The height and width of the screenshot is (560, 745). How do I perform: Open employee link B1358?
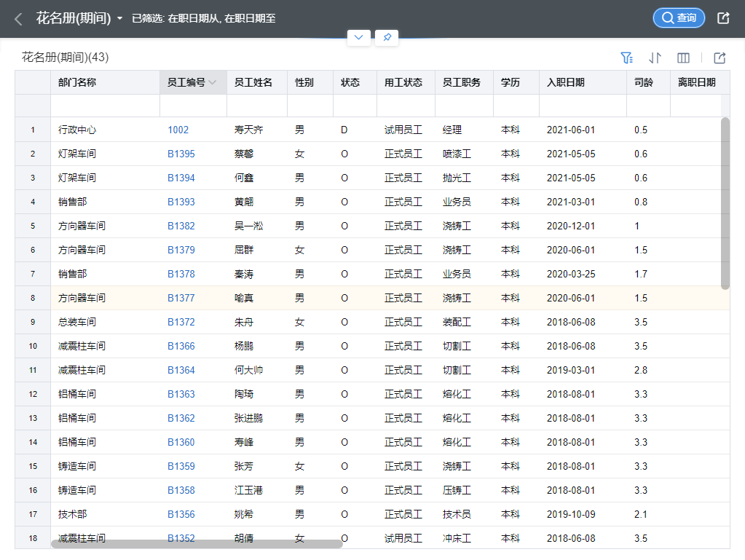click(x=181, y=490)
